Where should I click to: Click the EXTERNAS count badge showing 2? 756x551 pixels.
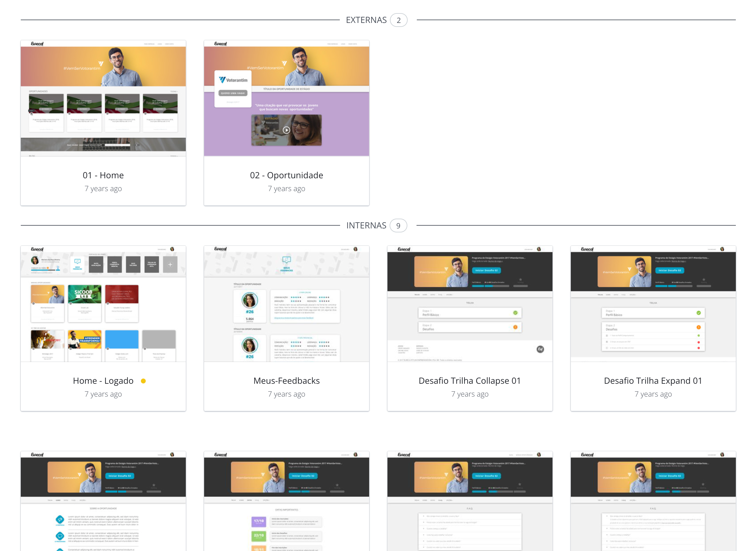tap(399, 20)
